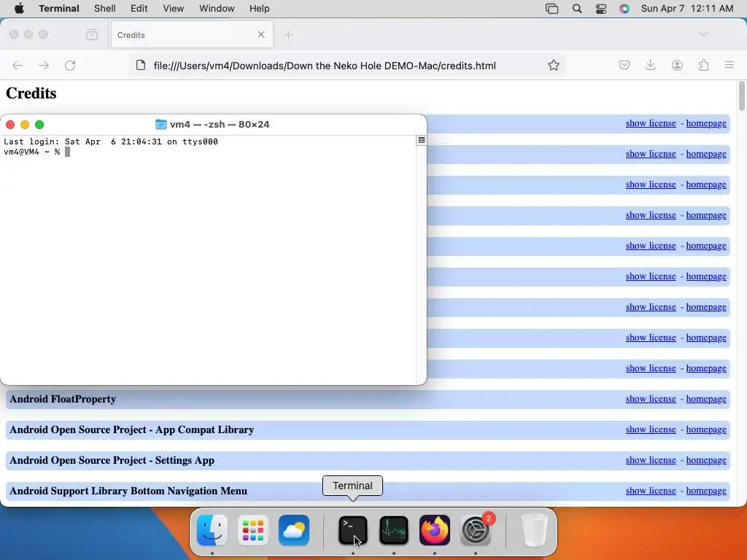Click the Android Open Source Project - Settings App row title

[x=112, y=461]
